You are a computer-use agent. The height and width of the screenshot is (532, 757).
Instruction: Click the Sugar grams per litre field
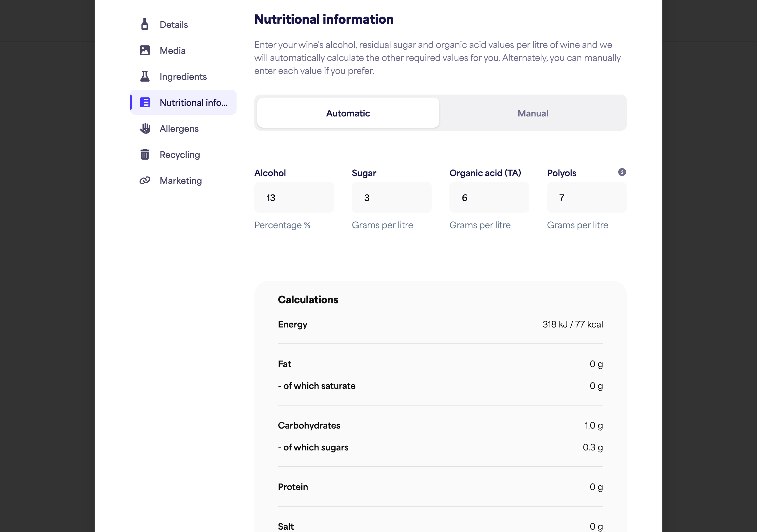coord(392,197)
